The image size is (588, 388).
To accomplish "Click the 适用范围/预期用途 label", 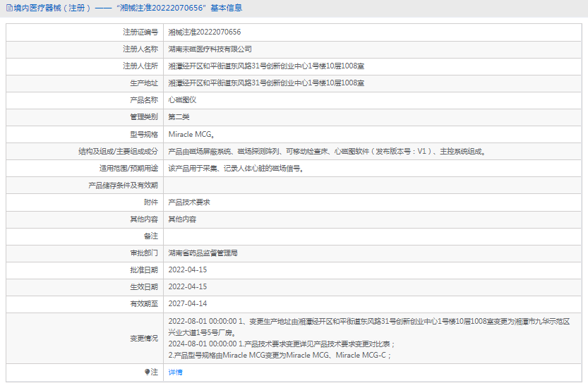I will pos(128,169).
